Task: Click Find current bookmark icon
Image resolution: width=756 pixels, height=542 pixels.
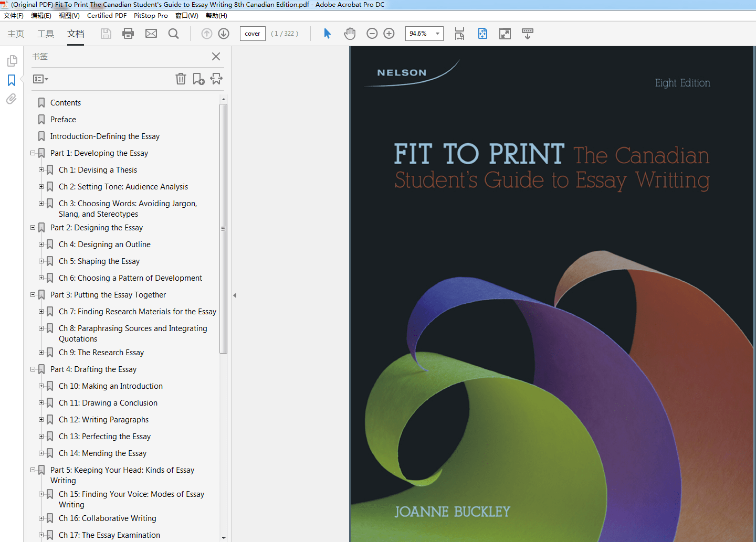Action: click(x=216, y=79)
